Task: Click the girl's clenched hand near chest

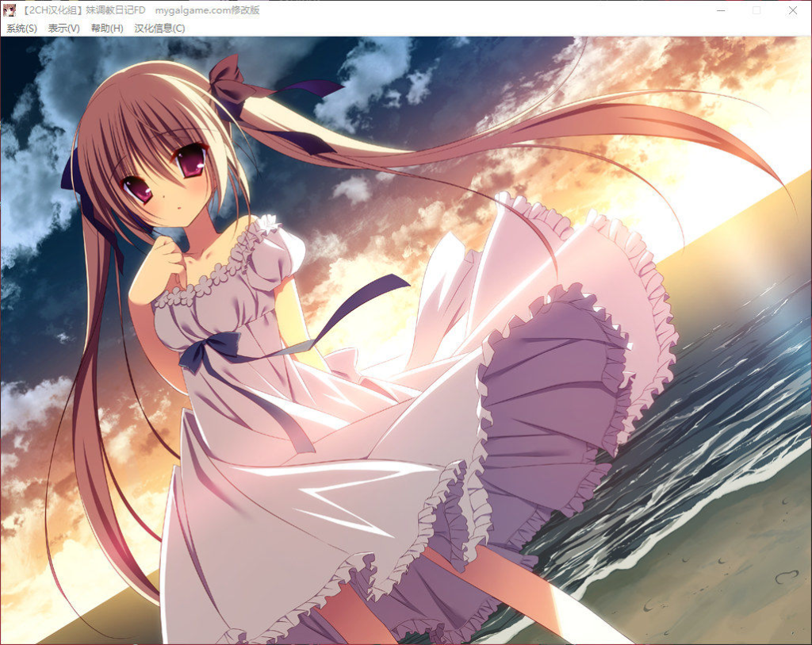Action: 167,255
